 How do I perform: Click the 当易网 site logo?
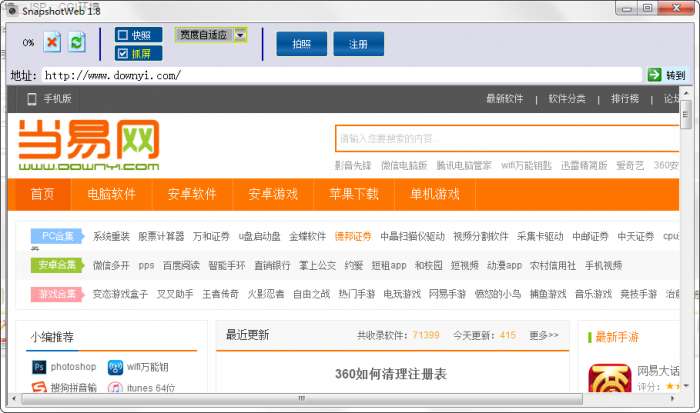tap(89, 145)
